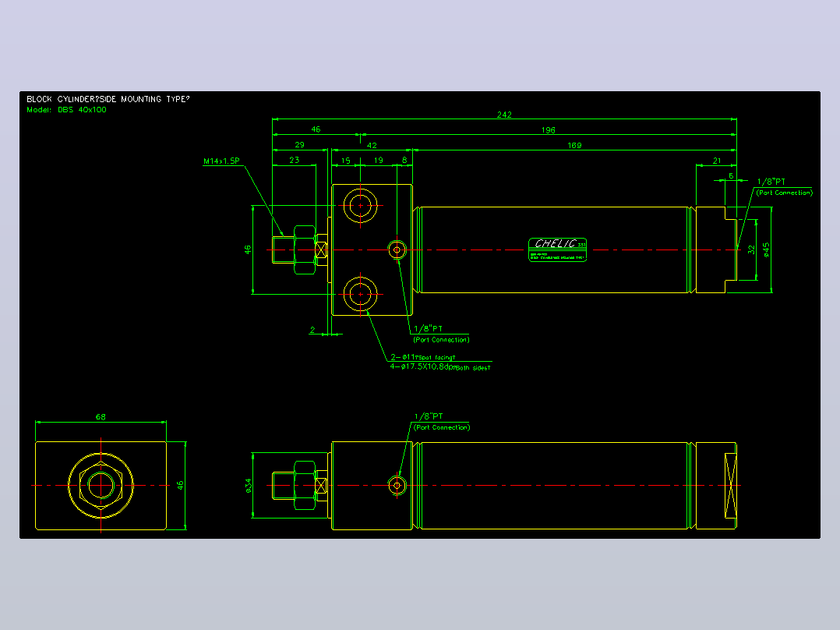
Task: Click the ø34 diameter dimension
Action: [248, 485]
